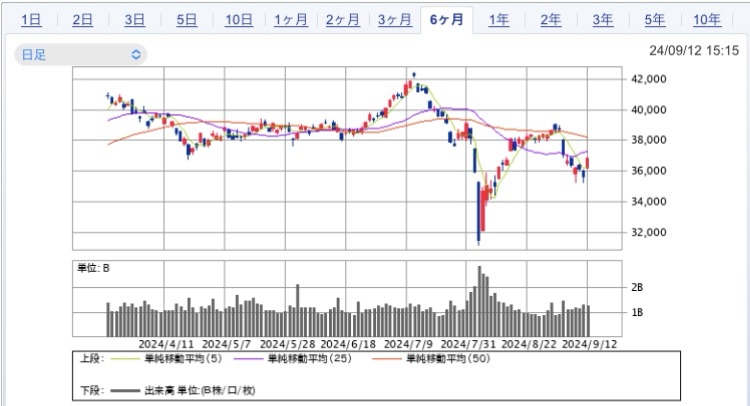
Task: Open the 3年 chart range
Action: tap(603, 20)
